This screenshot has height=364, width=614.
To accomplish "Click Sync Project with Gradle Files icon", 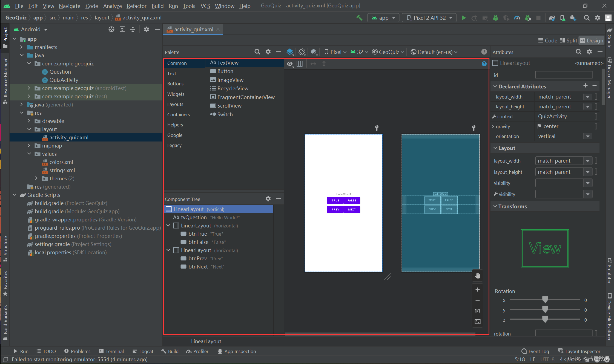I will [x=552, y=18].
